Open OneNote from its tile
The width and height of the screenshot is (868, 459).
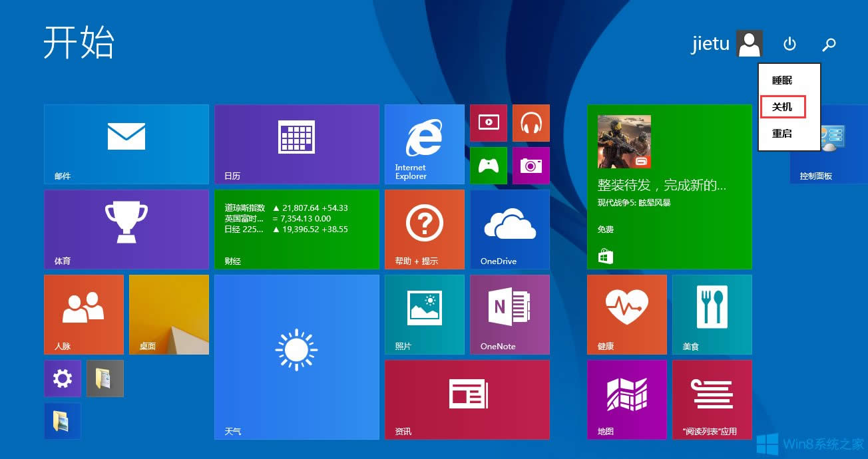[509, 314]
